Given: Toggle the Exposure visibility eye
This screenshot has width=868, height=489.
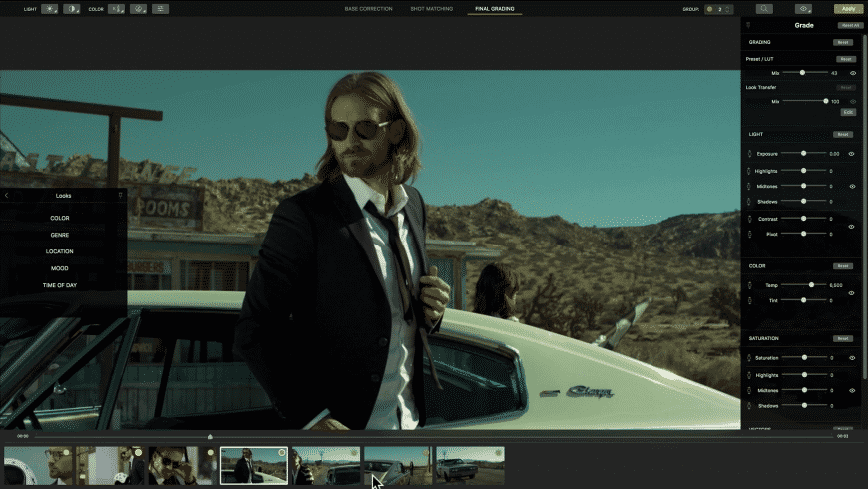Looking at the screenshot, I should coord(852,154).
